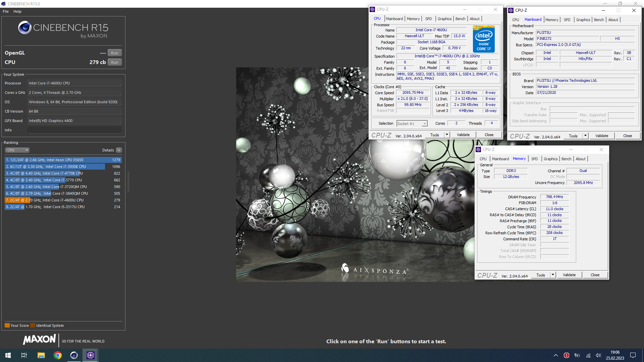Screen dimensions: 644x362
Task: Open the Windows Start menu
Action: pos(8,355)
